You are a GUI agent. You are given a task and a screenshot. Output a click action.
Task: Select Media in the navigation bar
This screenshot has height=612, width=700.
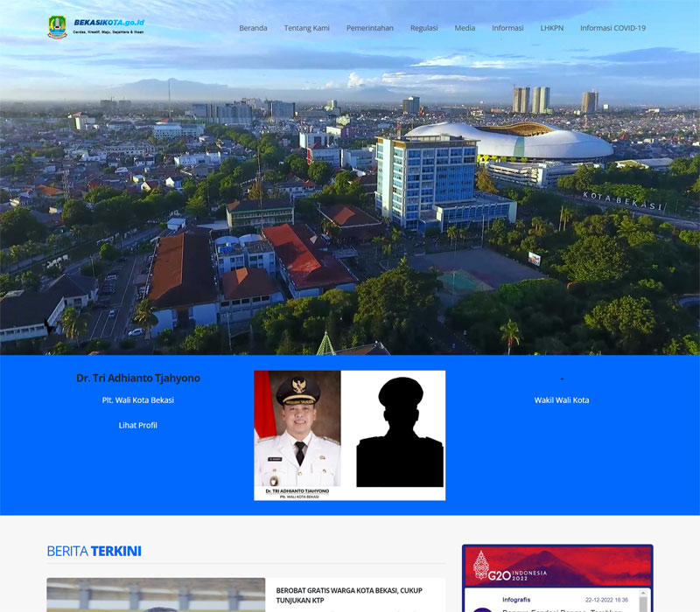click(x=465, y=28)
